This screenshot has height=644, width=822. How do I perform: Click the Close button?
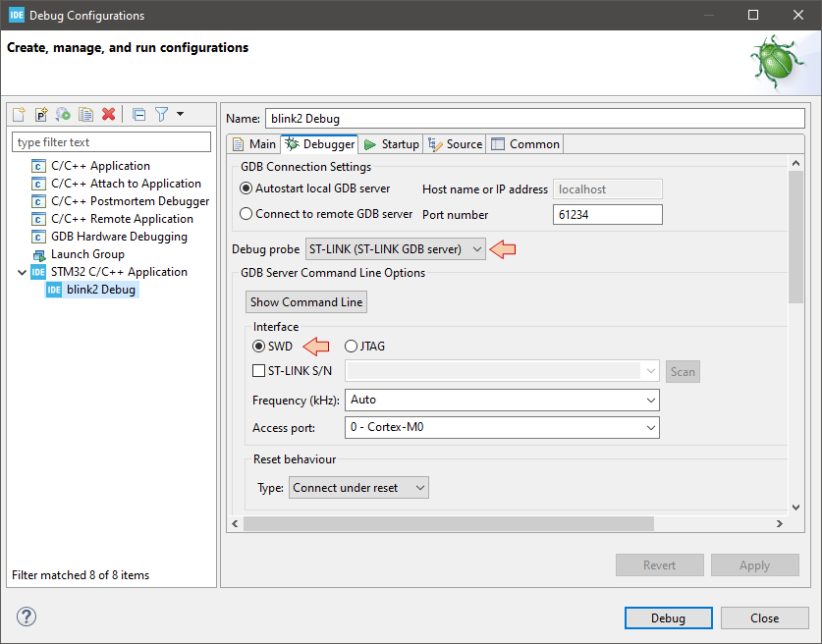(764, 618)
